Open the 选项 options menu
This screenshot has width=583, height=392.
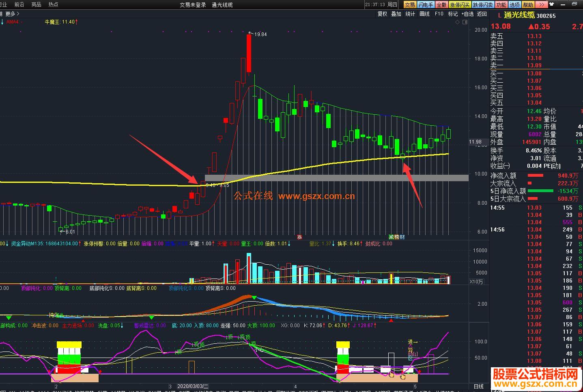click(x=514, y=5)
